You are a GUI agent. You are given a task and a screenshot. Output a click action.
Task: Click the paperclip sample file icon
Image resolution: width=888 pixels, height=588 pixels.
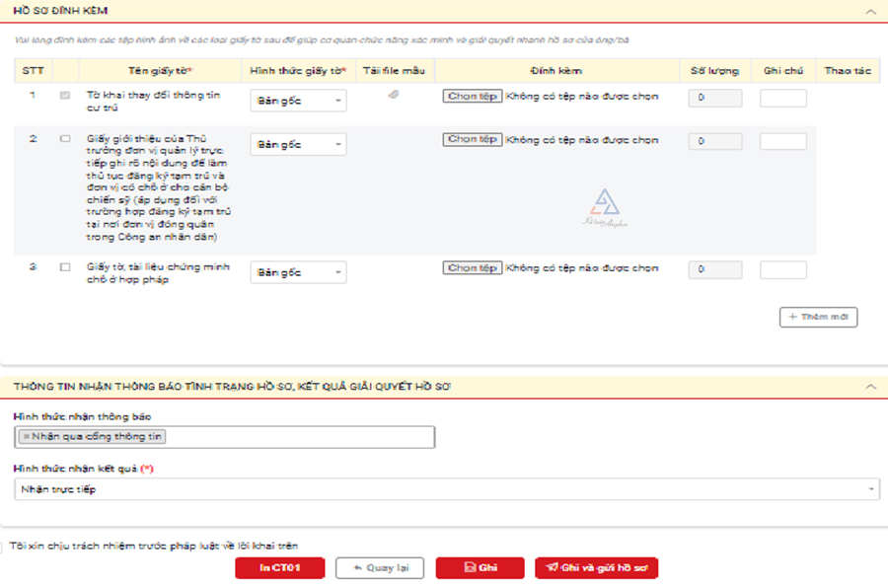(394, 96)
